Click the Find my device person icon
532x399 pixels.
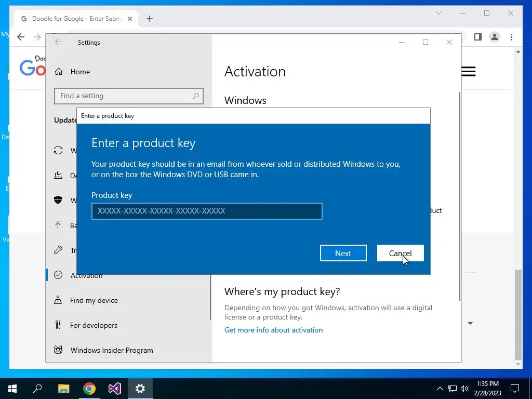tap(58, 300)
